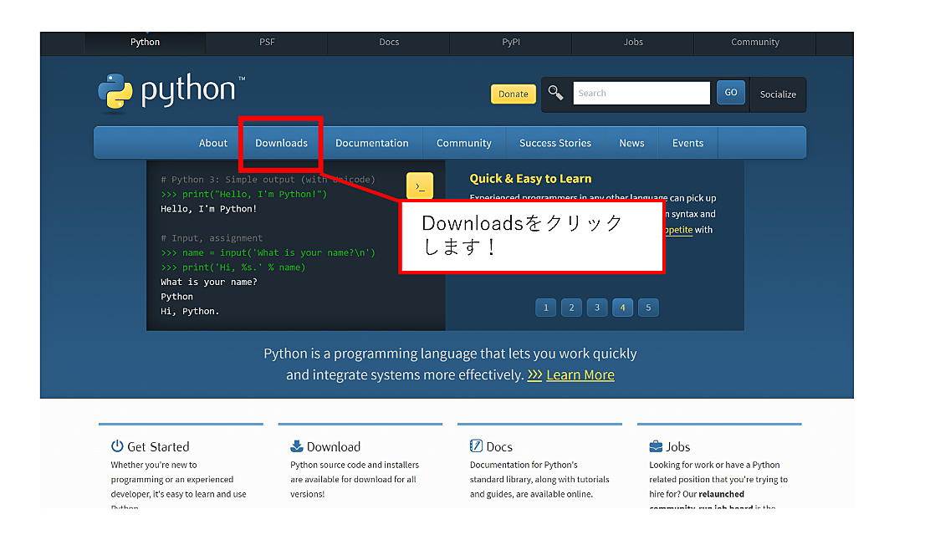
Task: Click the magnifying glass search icon
Action: 555,93
